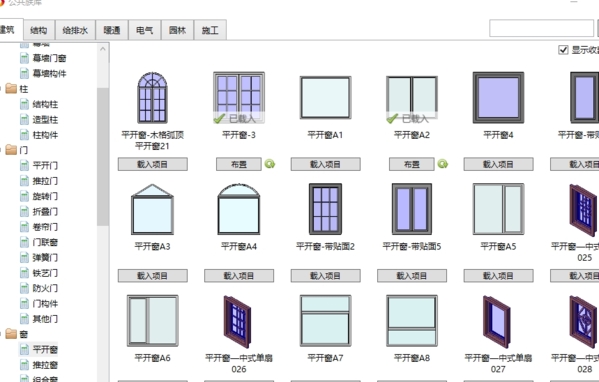Click 载入项目 under 平开窗A4

[x=239, y=276]
